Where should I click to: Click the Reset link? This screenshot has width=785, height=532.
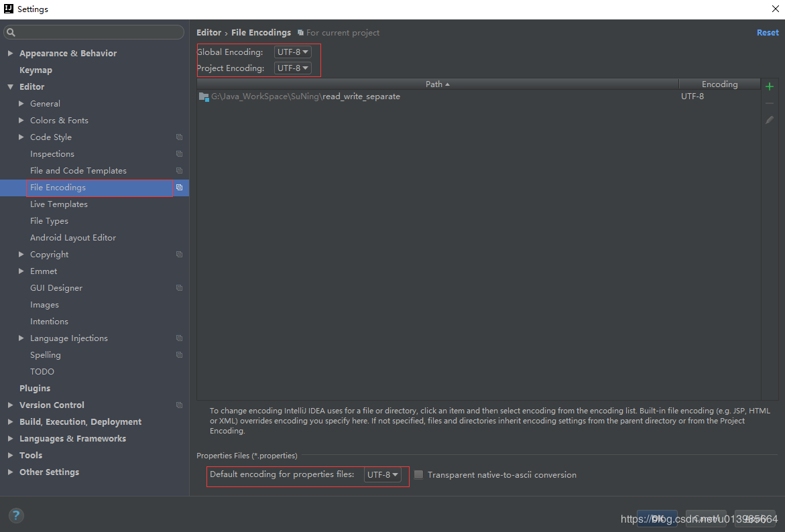[x=767, y=32]
